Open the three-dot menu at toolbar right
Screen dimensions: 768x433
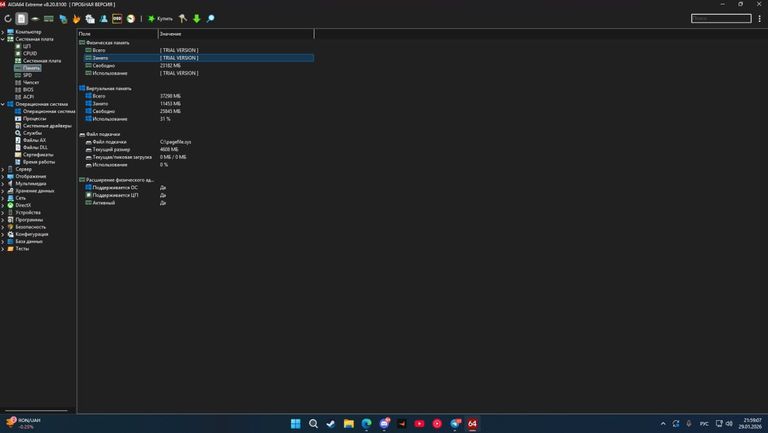pos(760,19)
